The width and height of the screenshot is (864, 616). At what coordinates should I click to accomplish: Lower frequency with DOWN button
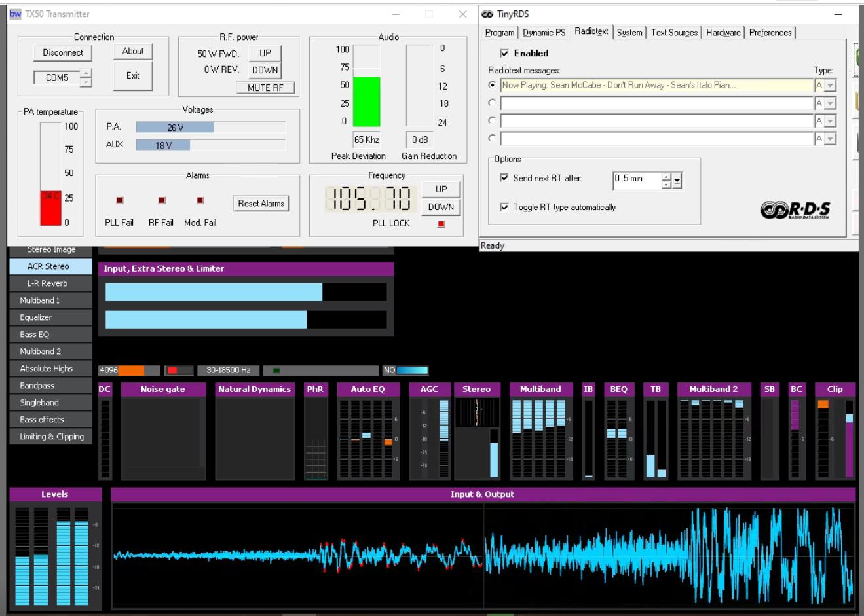coord(441,207)
